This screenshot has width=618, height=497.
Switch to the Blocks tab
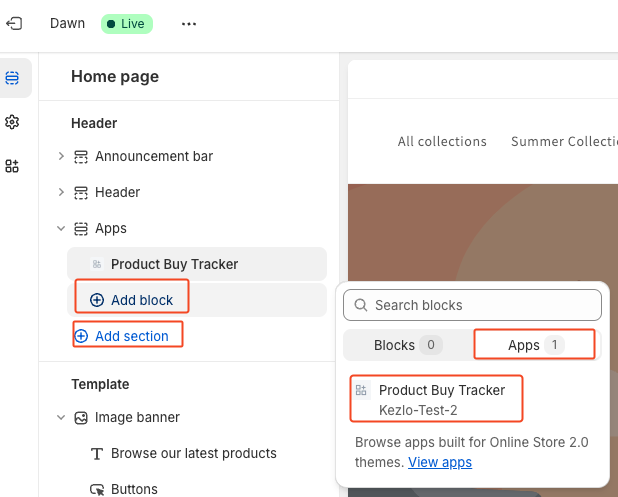point(407,345)
